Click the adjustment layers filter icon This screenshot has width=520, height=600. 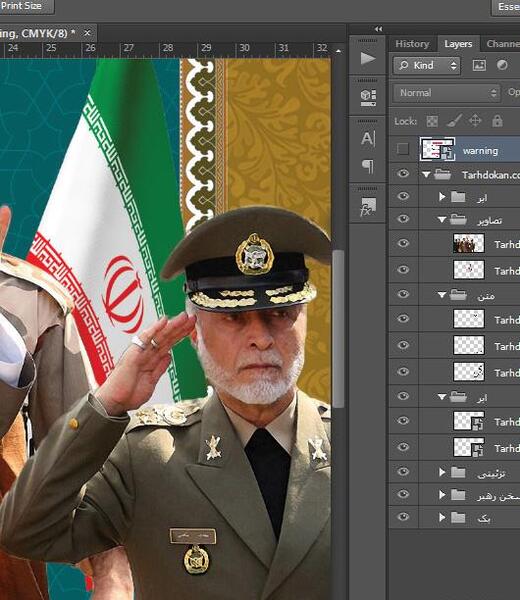(502, 65)
